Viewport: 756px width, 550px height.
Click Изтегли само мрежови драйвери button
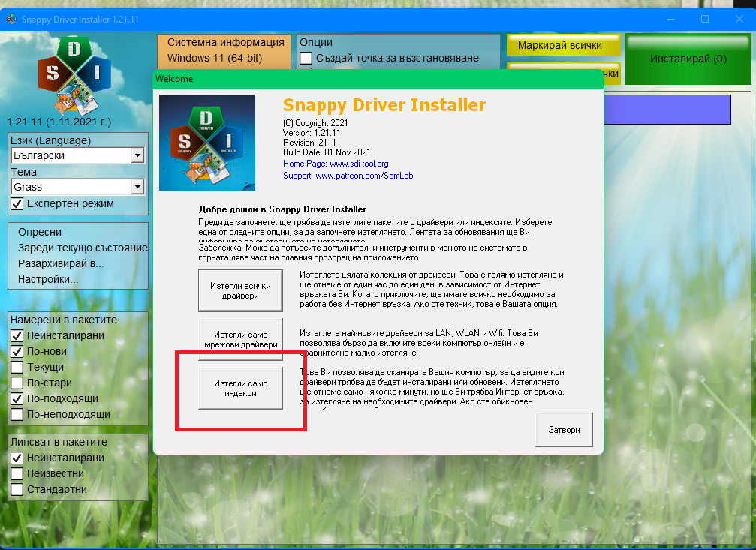click(x=240, y=339)
